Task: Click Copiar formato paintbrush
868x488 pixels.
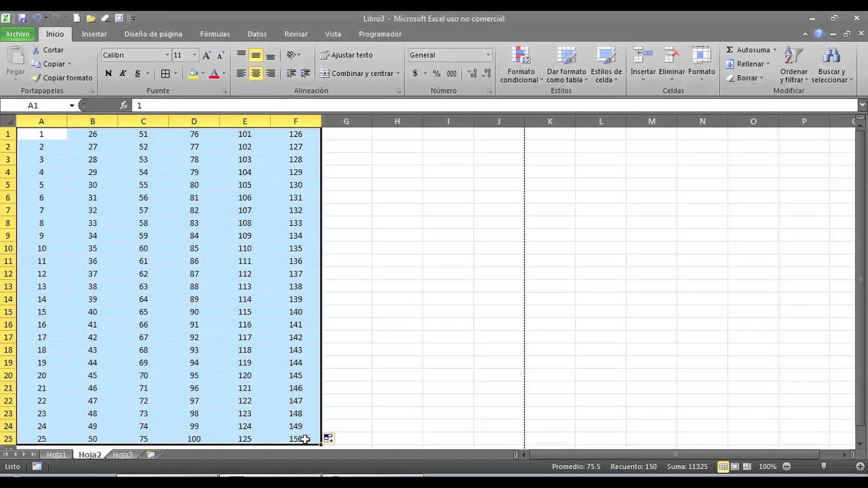Action: (62, 78)
